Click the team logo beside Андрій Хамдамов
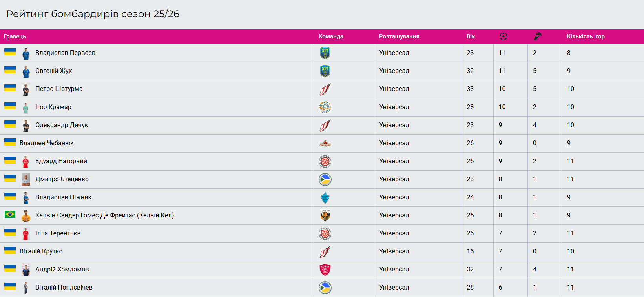The width and height of the screenshot is (644, 297). pos(325,270)
